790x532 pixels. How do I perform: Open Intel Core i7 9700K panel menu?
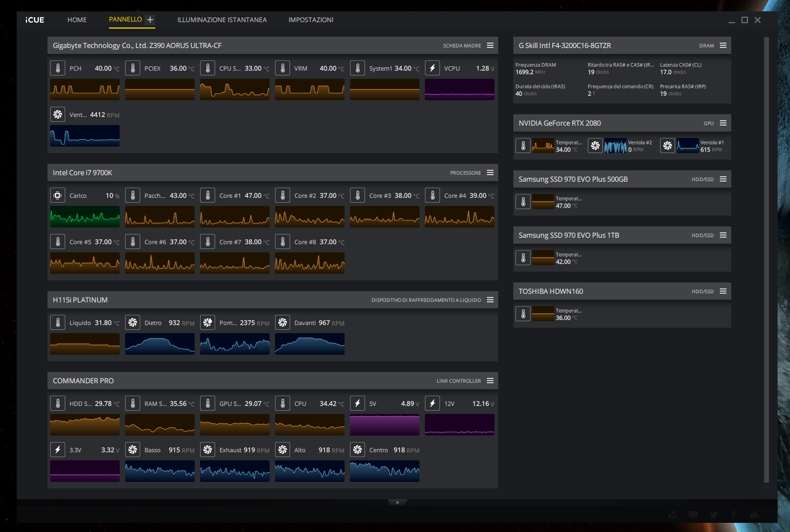[x=490, y=172]
